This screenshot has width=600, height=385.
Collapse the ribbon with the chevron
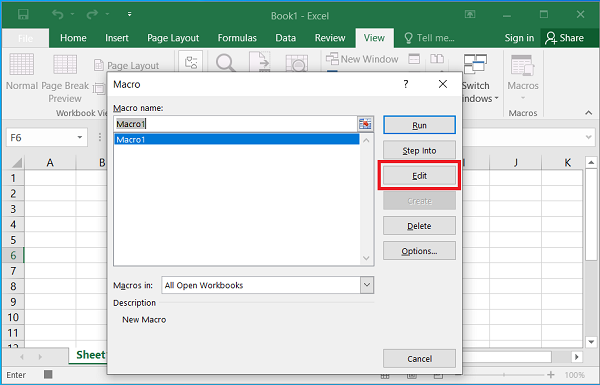[x=589, y=113]
